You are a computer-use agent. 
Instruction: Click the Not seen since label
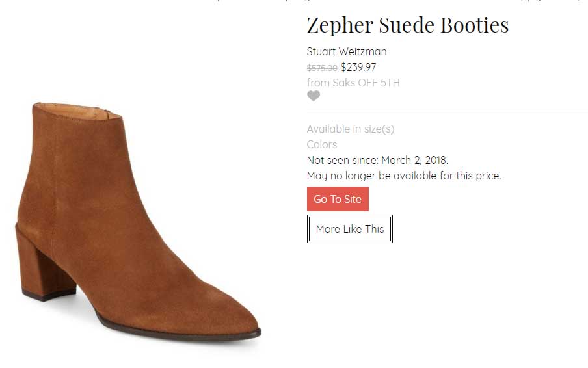click(x=342, y=160)
